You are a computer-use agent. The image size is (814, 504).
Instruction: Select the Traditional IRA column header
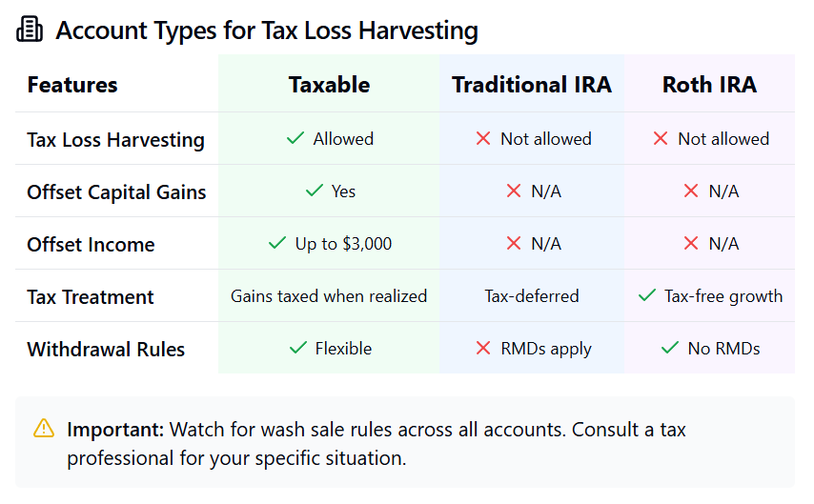click(x=532, y=85)
